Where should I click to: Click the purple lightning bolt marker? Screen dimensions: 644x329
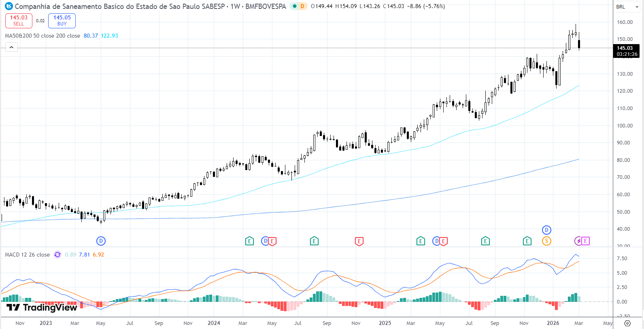[x=578, y=241]
